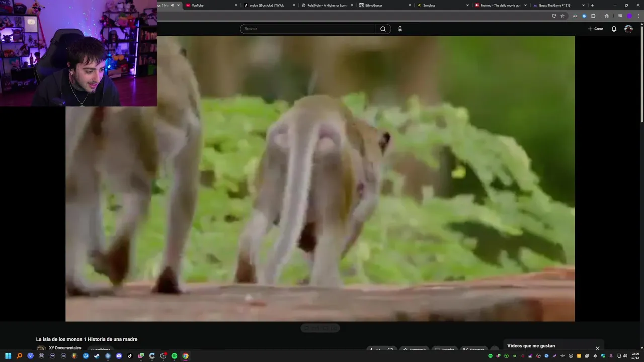The height and width of the screenshot is (362, 644).
Task: Open the Crear menu
Action: click(595, 29)
